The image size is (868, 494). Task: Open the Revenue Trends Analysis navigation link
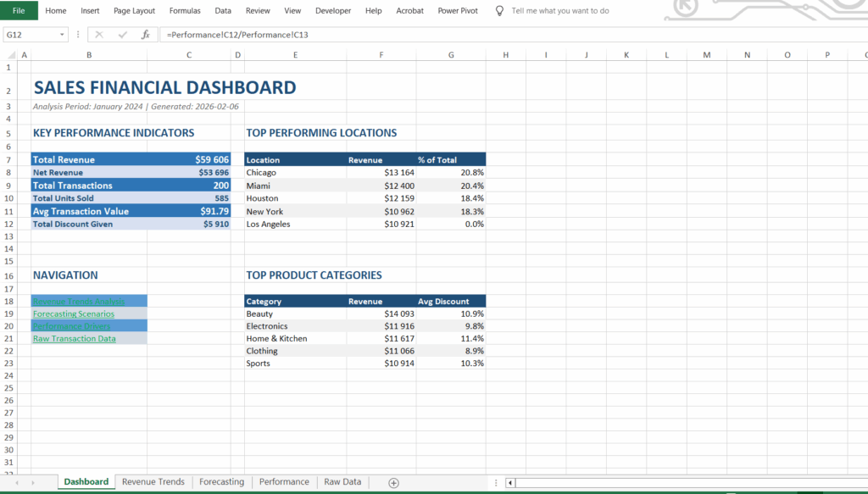[x=80, y=301]
